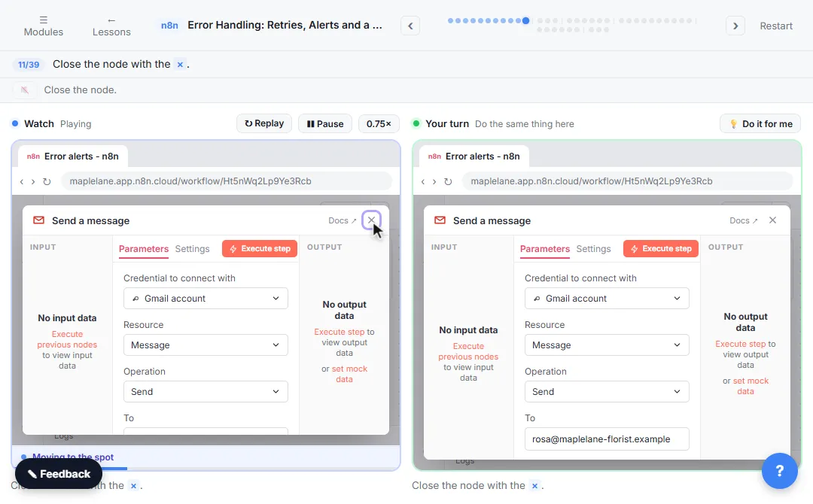Viewport: 813px width, 504px height.
Task: Click the current step dot in progress indicator
Action: tap(525, 21)
